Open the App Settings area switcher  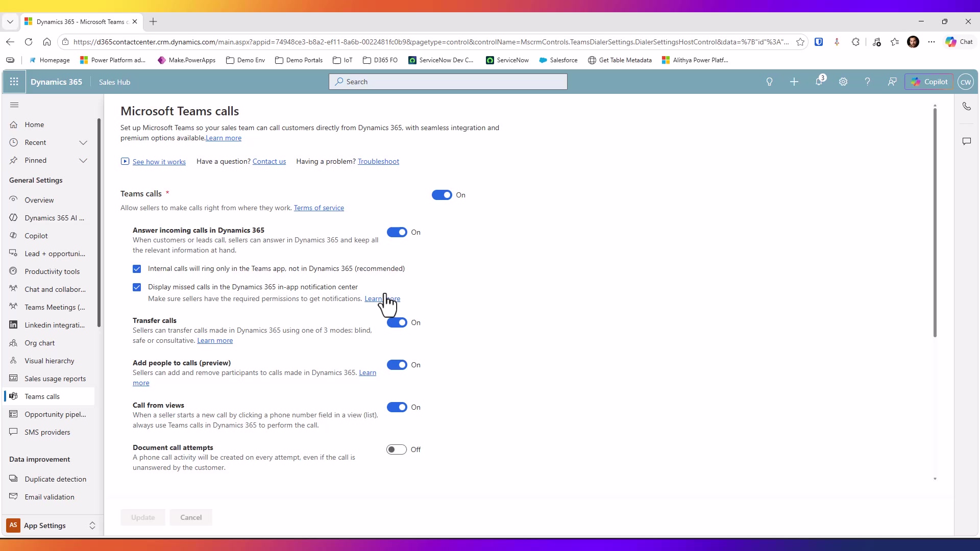click(51, 525)
